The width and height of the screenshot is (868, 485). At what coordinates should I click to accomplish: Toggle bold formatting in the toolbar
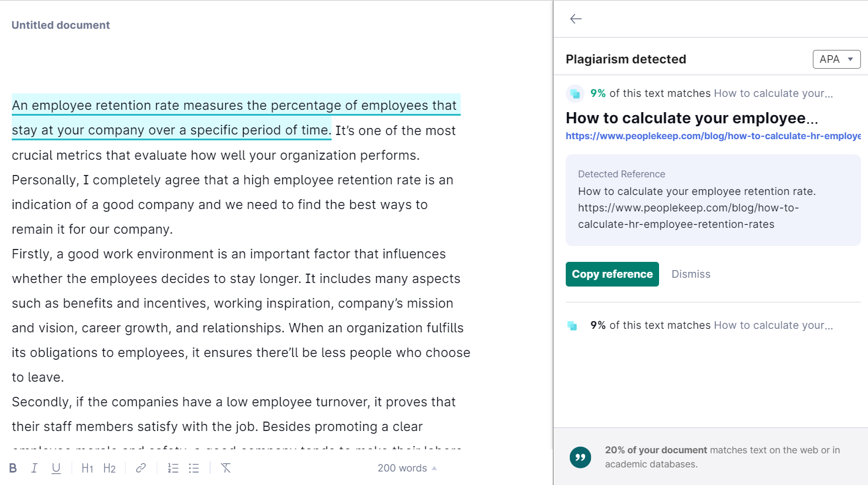pos(13,468)
